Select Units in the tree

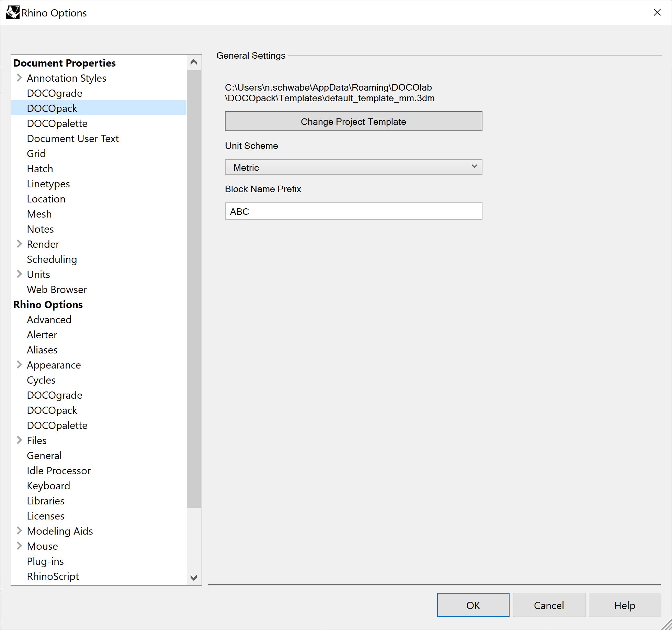tap(38, 275)
